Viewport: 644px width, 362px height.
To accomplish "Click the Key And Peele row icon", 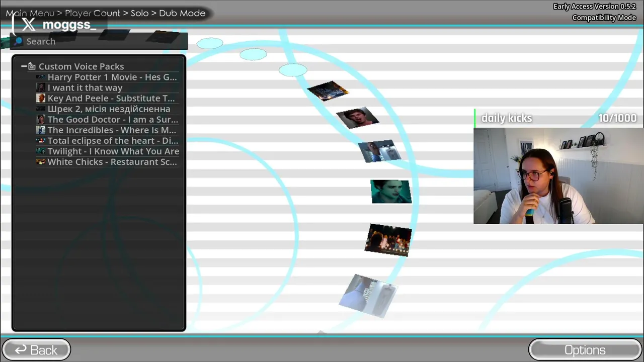I will click(41, 99).
